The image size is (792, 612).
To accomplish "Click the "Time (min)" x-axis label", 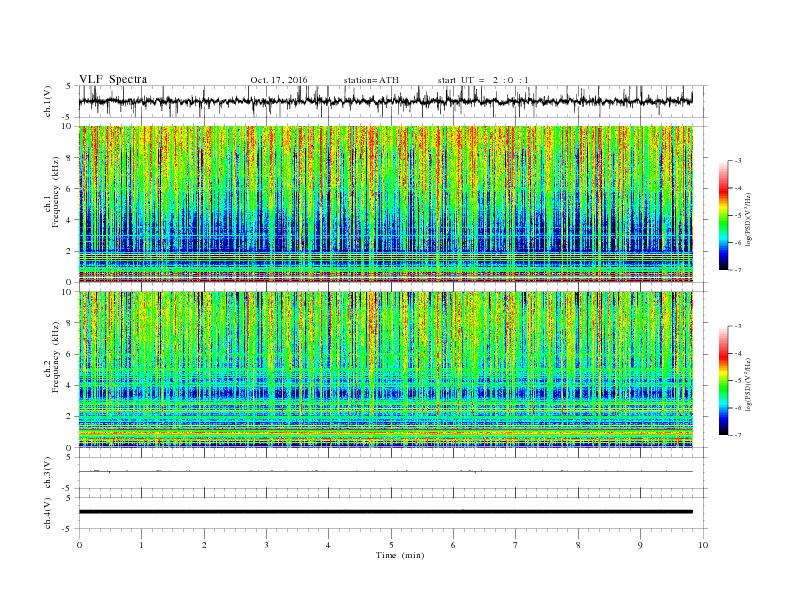I will [400, 555].
